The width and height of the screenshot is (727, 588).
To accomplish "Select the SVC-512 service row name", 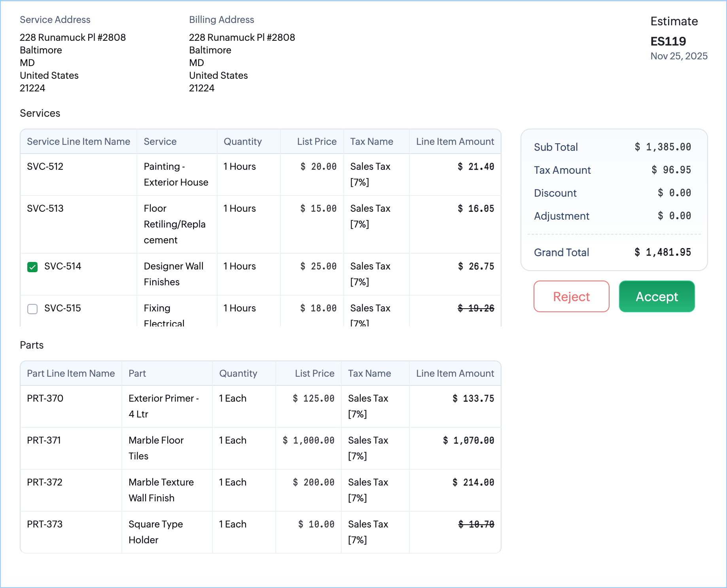I will coord(45,167).
